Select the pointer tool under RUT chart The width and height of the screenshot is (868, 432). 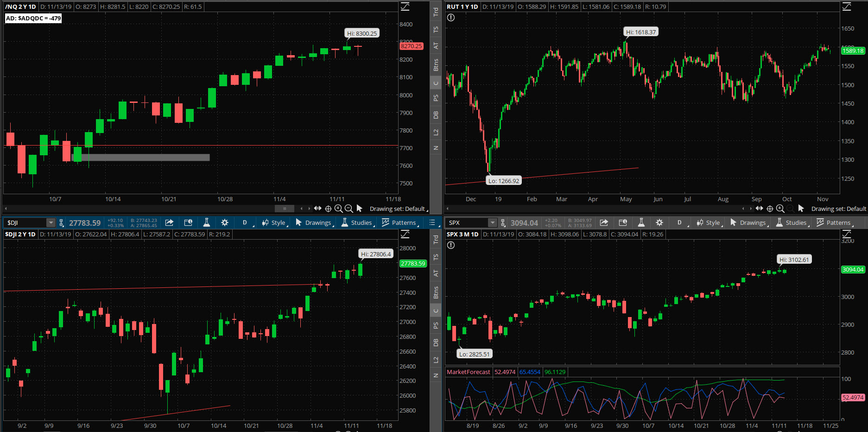click(801, 209)
